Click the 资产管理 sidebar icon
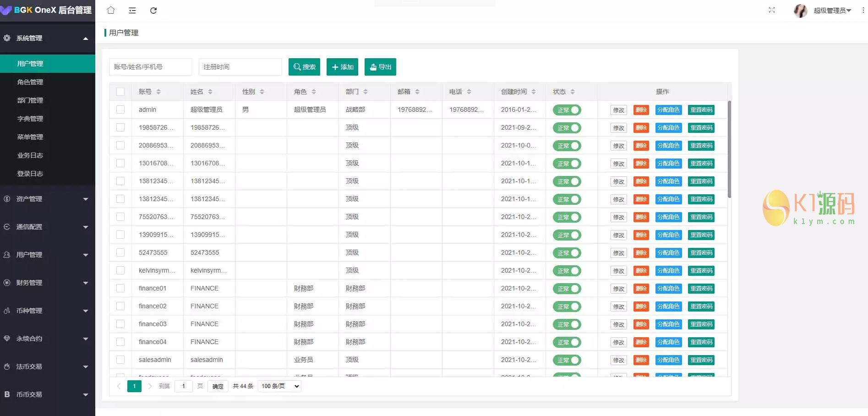Image resolution: width=868 pixels, height=416 pixels. click(x=6, y=199)
